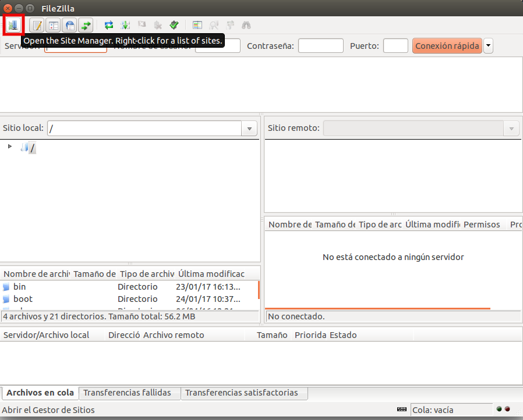Screen dimensions: 523x420
Task: Open the Sitio remoto path dropdown
Action: click(x=511, y=129)
